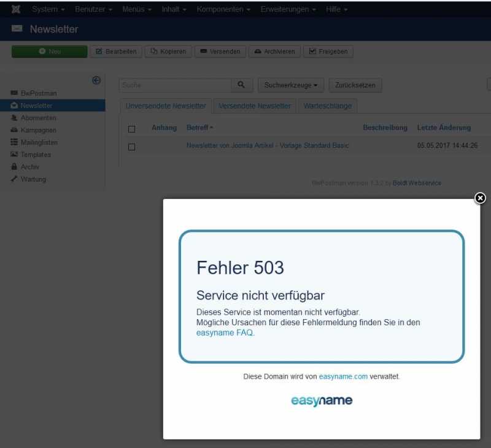The width and height of the screenshot is (491, 448).
Task: Switch to Versendete Newsletter tab
Action: 255,106
